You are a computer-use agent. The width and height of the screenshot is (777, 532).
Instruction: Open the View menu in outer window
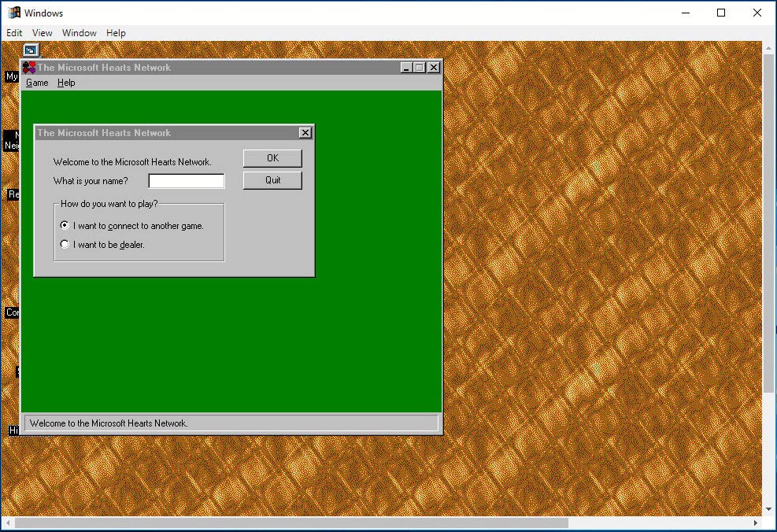pyautogui.click(x=43, y=33)
